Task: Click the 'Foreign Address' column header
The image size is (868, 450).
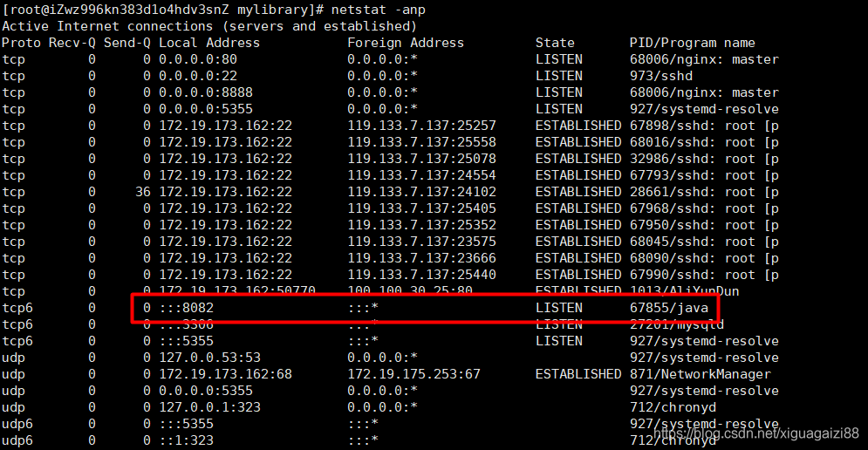Action: (x=406, y=43)
